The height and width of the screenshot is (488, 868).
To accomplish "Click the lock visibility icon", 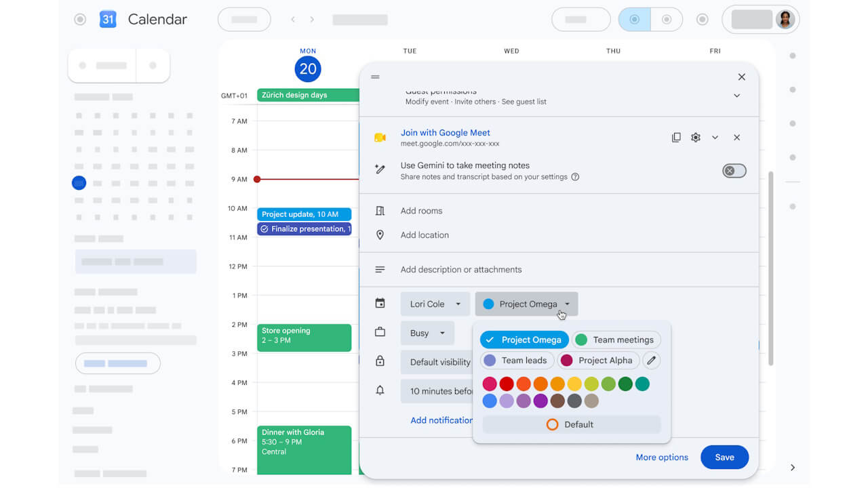I will tap(380, 361).
